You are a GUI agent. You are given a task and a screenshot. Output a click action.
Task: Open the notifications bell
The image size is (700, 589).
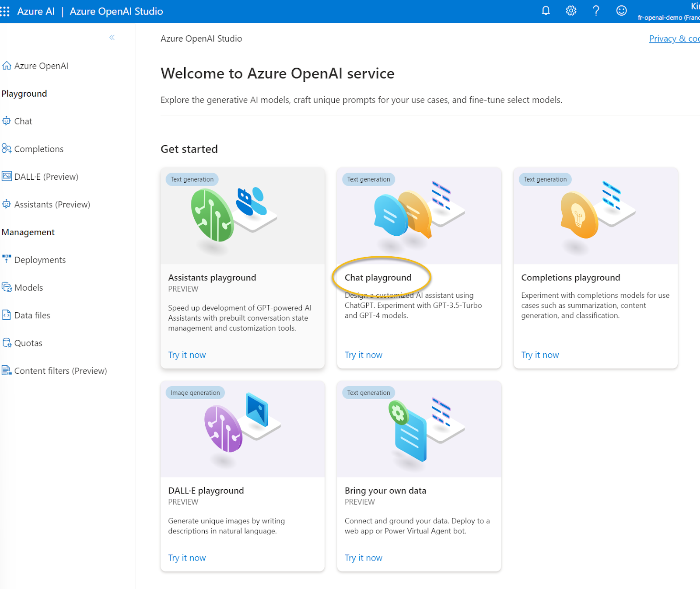coord(546,10)
